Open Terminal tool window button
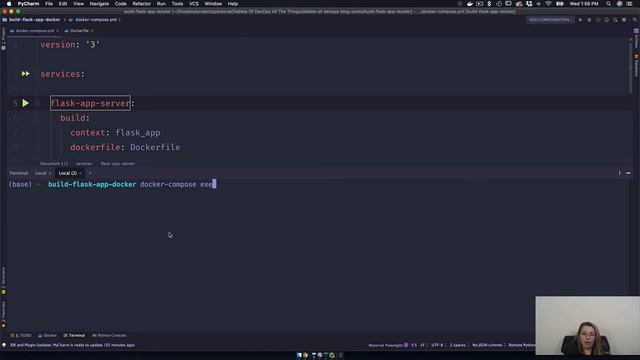This screenshot has width=640, height=360. pos(74,336)
